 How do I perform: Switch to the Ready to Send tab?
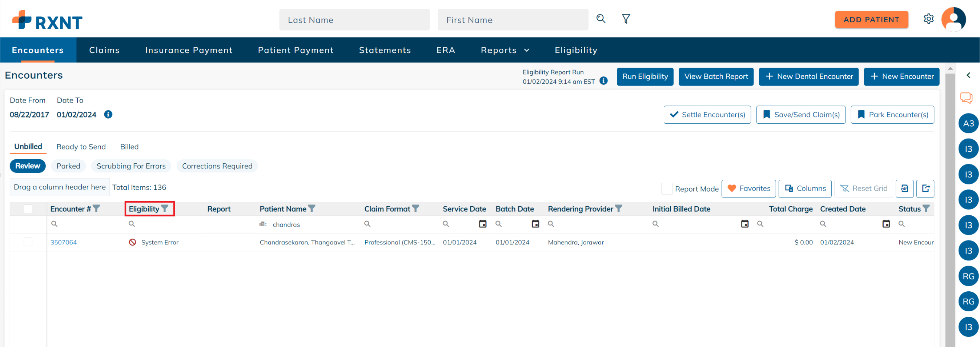(81, 147)
